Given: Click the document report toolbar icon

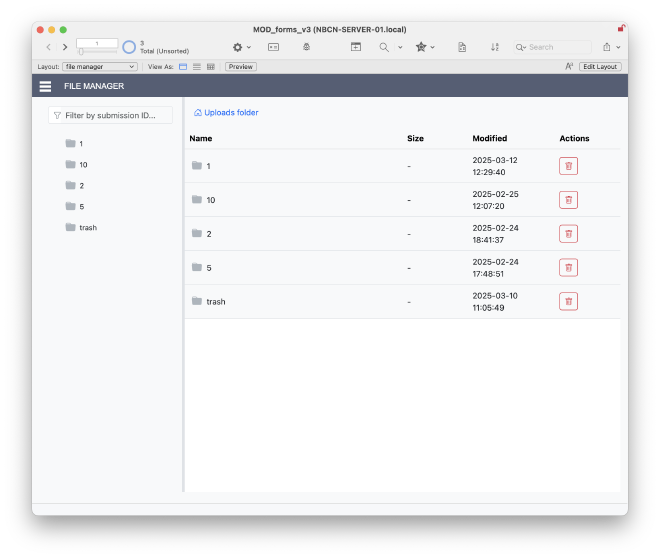Looking at the screenshot, I should tap(462, 47).
